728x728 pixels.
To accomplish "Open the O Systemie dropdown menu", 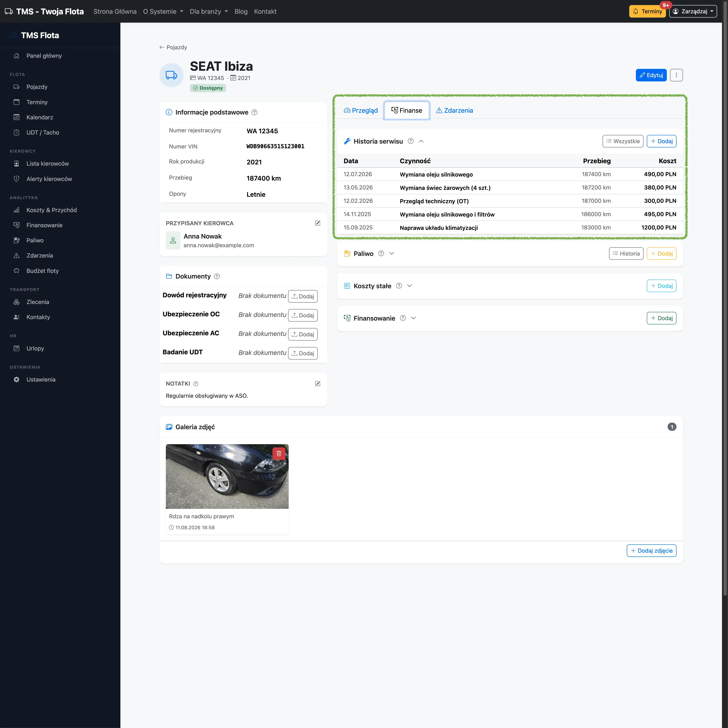I will (x=163, y=12).
